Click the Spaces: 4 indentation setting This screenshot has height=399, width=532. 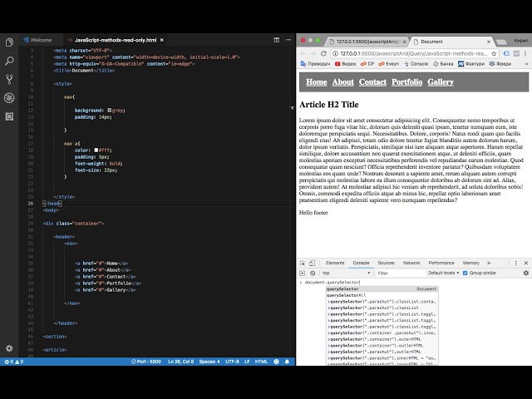(209, 362)
